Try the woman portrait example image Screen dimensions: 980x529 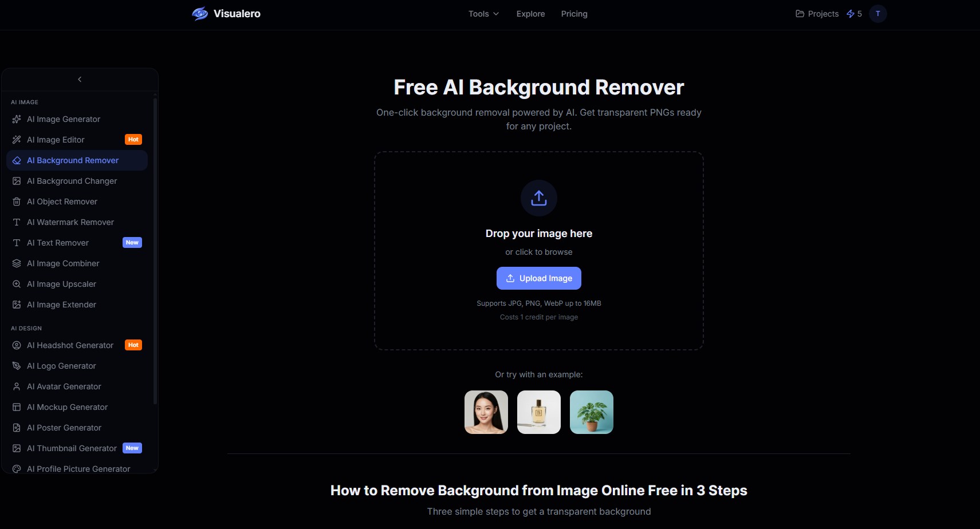pyautogui.click(x=486, y=412)
